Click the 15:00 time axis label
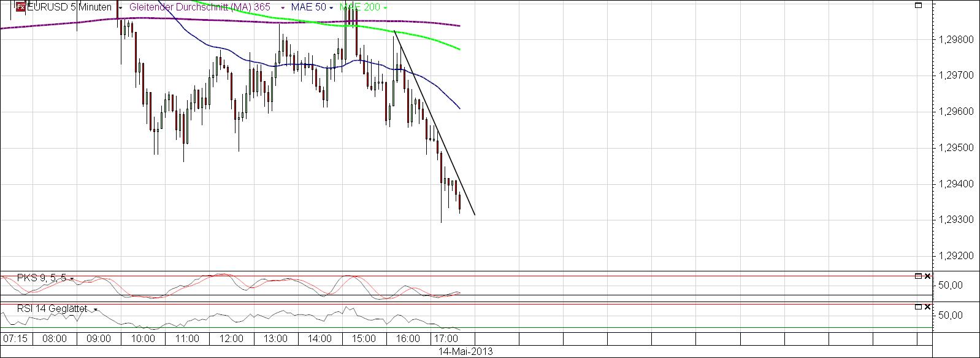This screenshot has height=358, width=980. [364, 339]
